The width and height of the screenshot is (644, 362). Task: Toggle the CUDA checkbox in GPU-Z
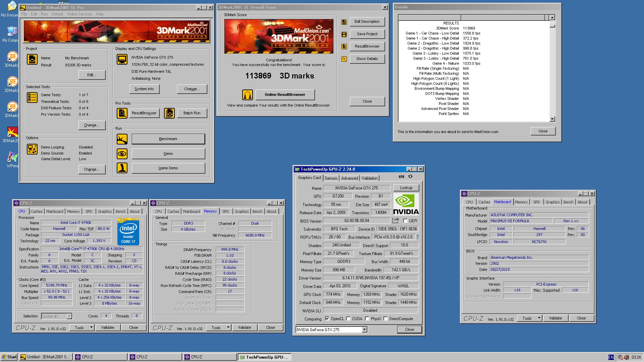tap(348, 319)
